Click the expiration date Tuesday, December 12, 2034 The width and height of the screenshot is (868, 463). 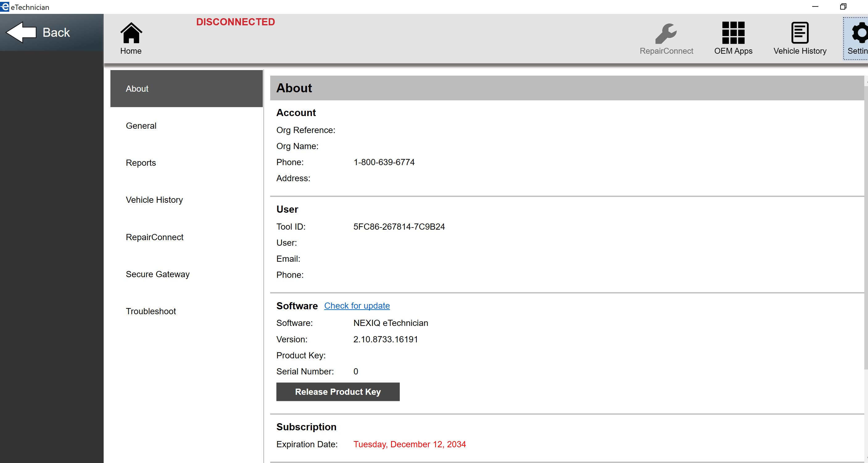tap(409, 444)
